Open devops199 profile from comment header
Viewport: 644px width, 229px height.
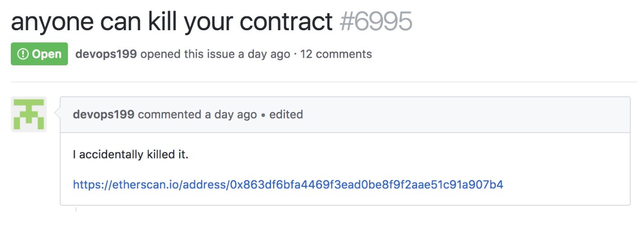tap(104, 114)
